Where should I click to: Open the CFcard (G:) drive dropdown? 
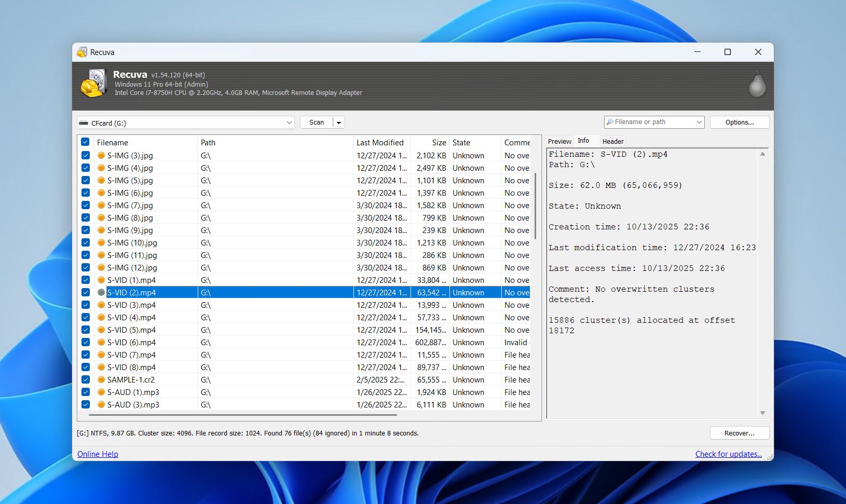pyautogui.click(x=289, y=122)
